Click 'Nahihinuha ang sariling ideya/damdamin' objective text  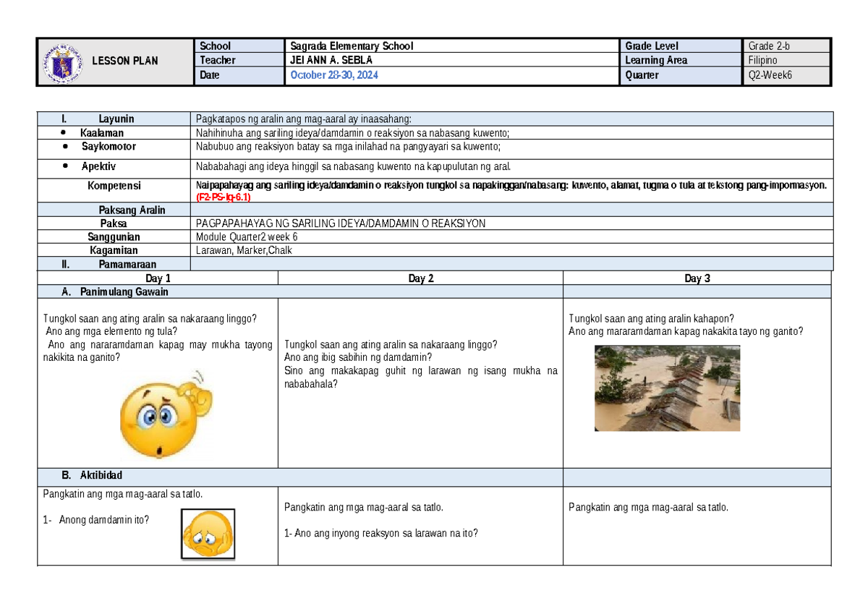[353, 133]
